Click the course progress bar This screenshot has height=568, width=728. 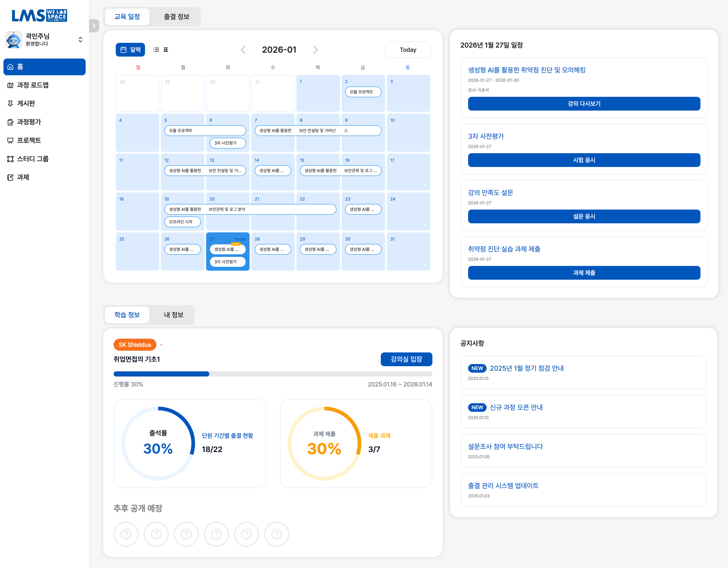coord(273,374)
